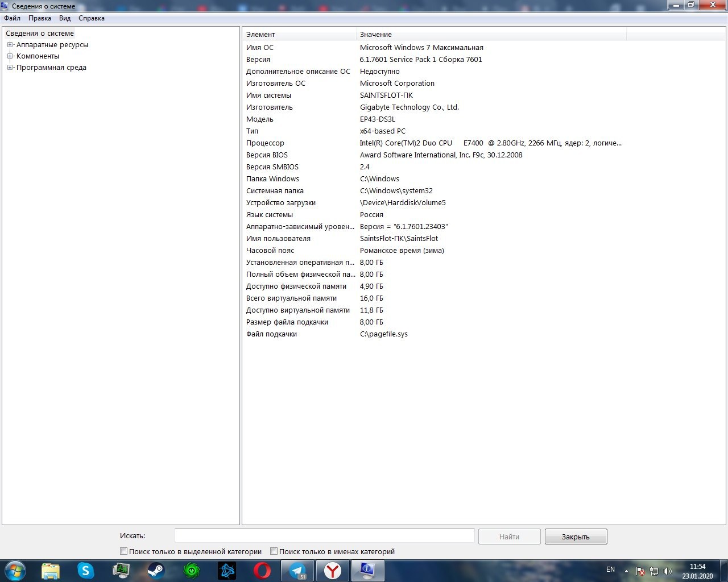Click Gigabyte Technology Co., Ltd. value
Image resolution: width=728 pixels, height=582 pixels.
point(409,107)
